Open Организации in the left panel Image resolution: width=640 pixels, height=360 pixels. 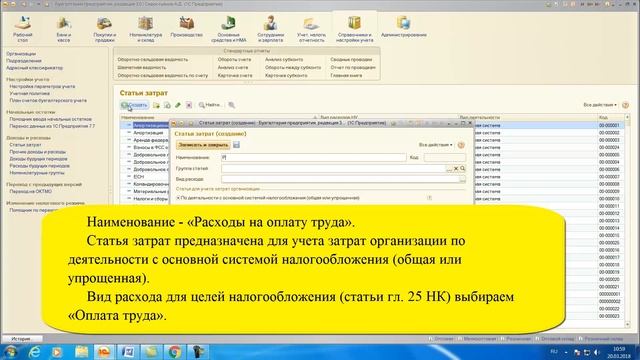(x=21, y=54)
